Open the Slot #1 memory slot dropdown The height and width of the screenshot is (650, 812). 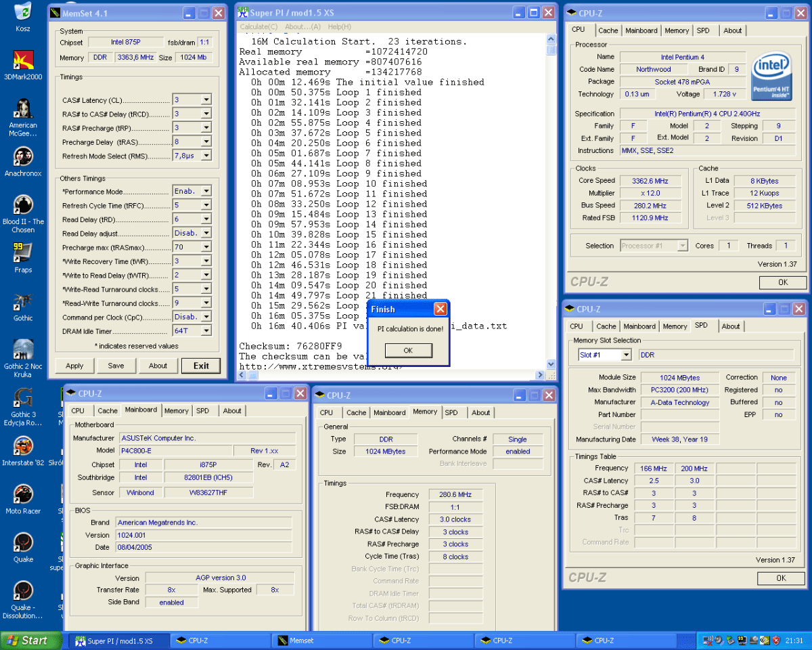point(625,355)
